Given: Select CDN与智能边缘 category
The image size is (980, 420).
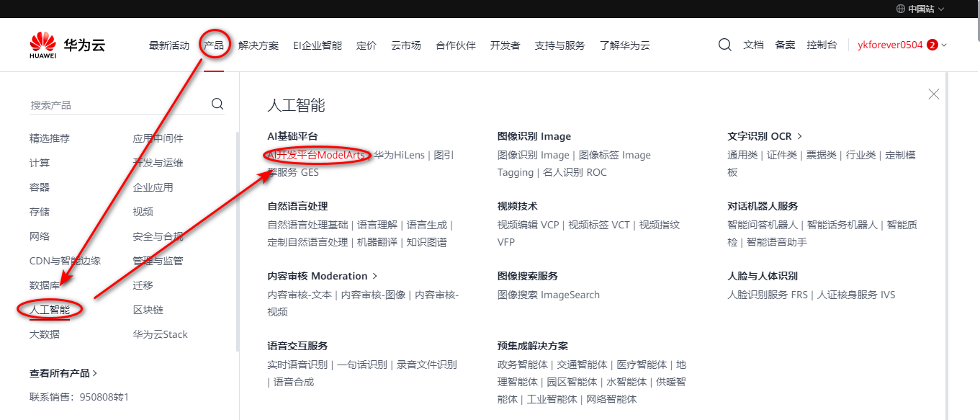Looking at the screenshot, I should pos(65,261).
